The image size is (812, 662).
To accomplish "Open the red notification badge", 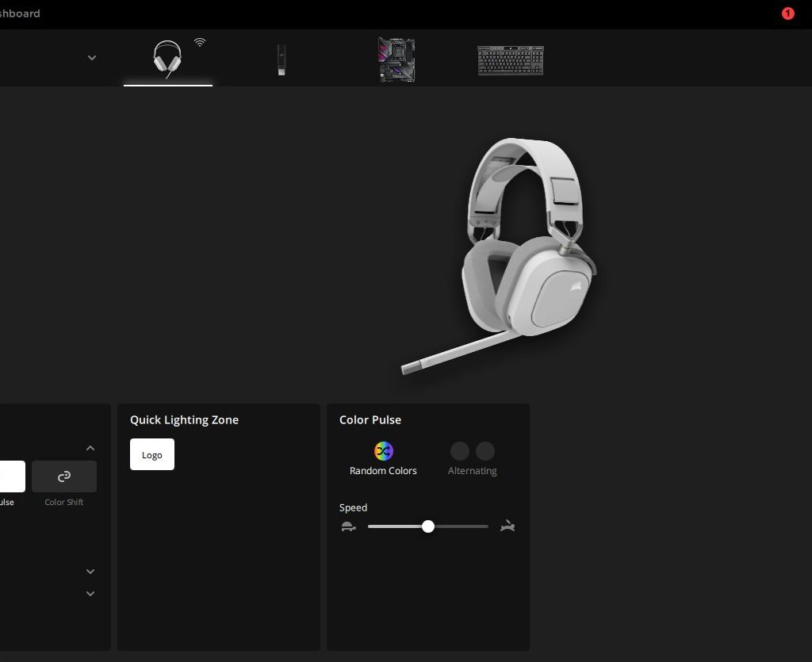I will (x=787, y=13).
